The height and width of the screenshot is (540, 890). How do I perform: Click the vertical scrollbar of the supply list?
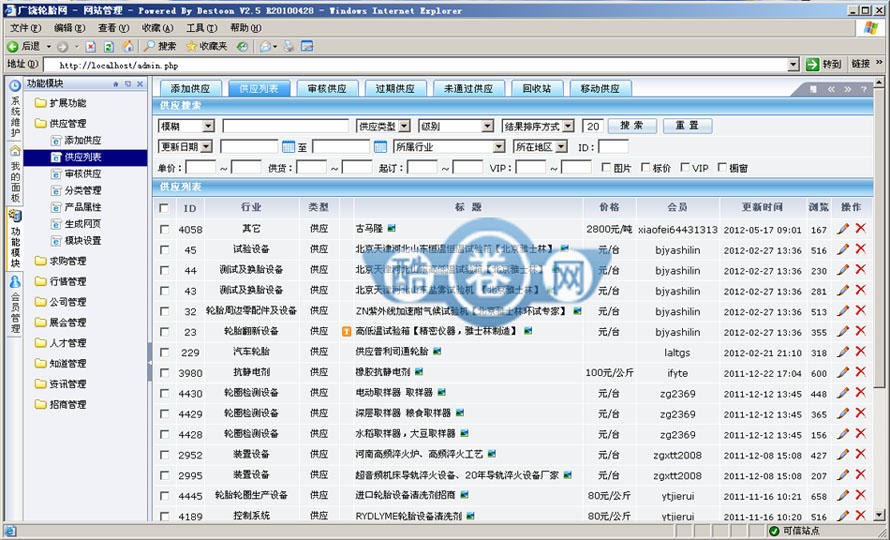[x=879, y=299]
